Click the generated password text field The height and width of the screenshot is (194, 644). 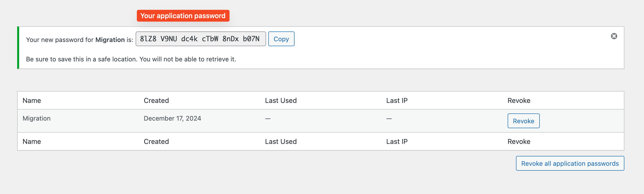[x=200, y=39]
